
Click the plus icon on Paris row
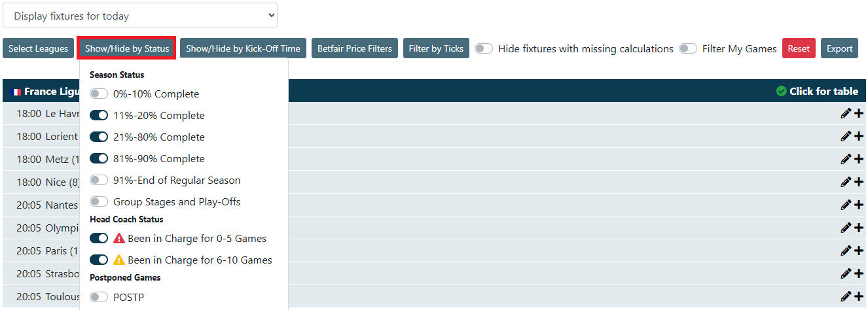pos(859,250)
